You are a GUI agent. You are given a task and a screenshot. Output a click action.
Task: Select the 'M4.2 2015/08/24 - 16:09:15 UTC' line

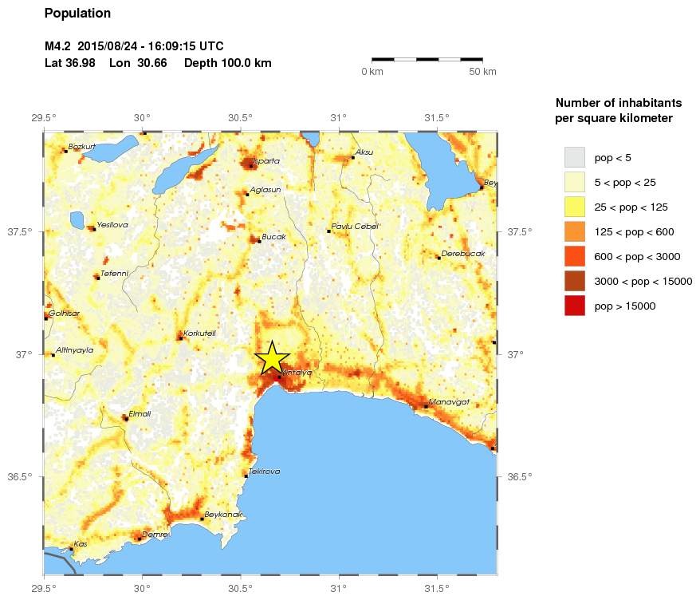click(134, 46)
